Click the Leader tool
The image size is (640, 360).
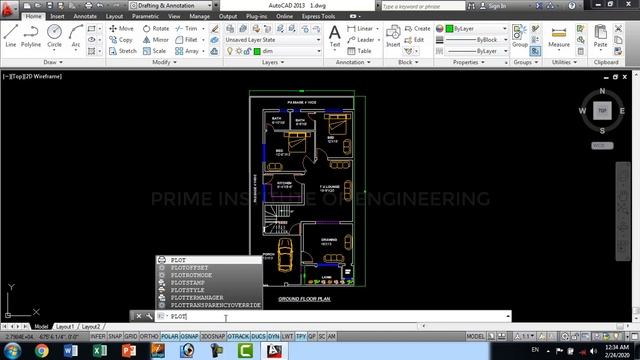tap(361, 40)
